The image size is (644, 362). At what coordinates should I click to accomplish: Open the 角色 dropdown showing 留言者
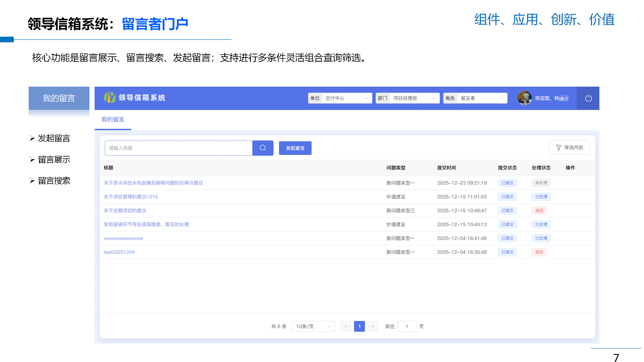[482, 98]
